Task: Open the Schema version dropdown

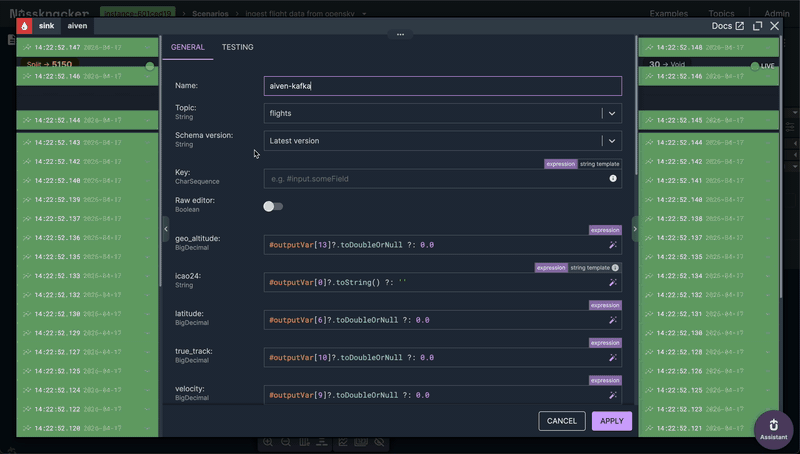Action: (611, 141)
